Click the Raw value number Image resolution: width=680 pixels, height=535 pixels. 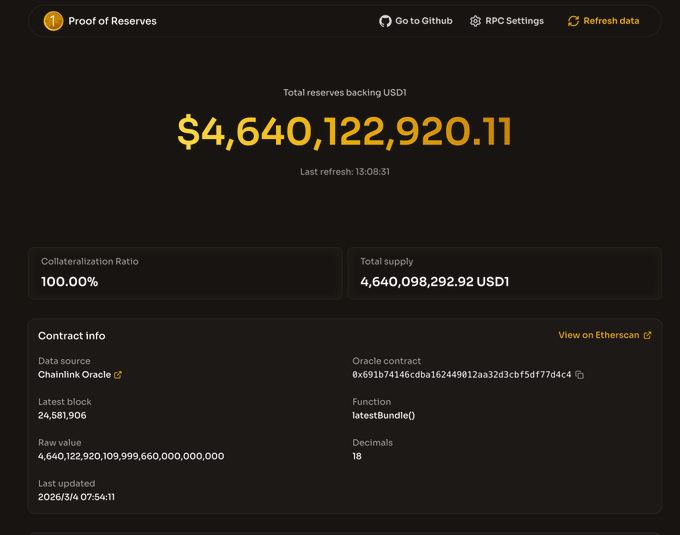click(131, 456)
